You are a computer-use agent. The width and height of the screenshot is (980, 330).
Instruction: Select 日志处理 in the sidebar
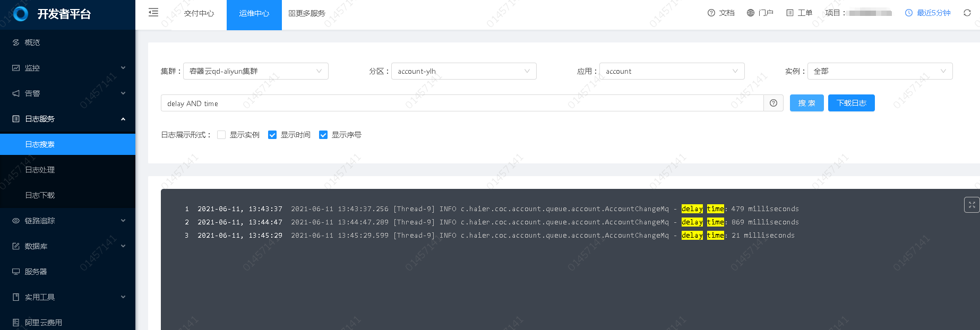[40, 170]
